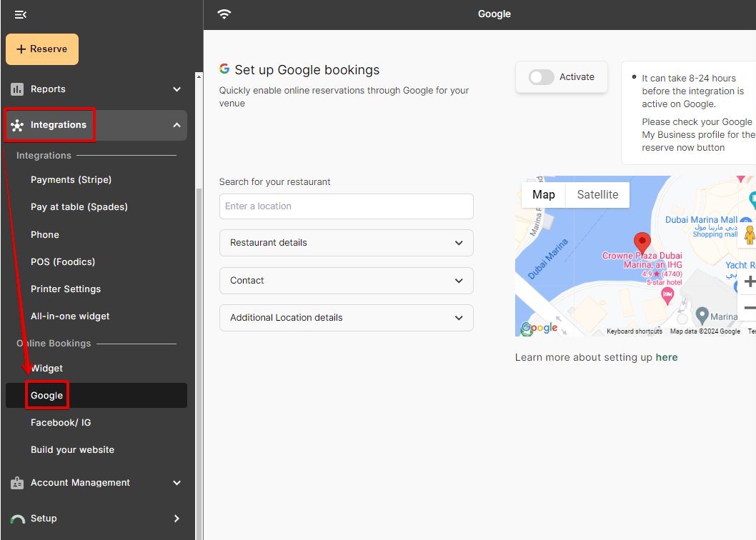Click the Reports chart icon
Viewport: 756px width, 540px height.
[17, 89]
